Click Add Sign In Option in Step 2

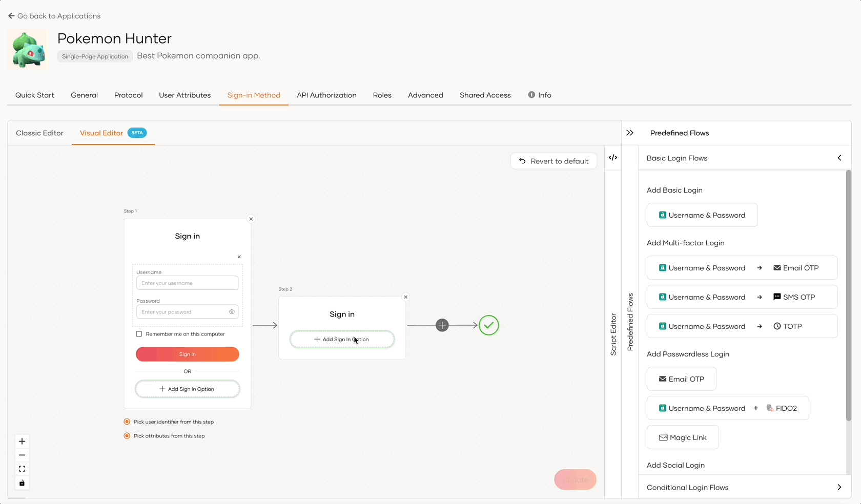(x=342, y=339)
